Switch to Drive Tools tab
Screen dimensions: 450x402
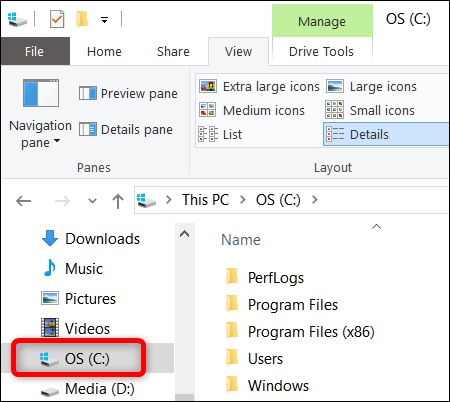[x=321, y=51]
